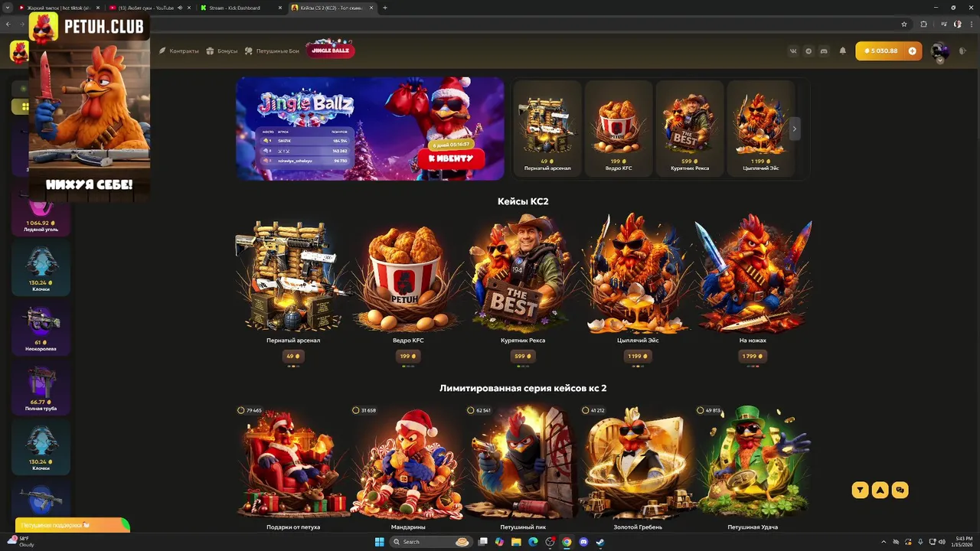This screenshot has height=551, width=980.
Task: Open the Windows Start menu
Action: tap(379, 542)
